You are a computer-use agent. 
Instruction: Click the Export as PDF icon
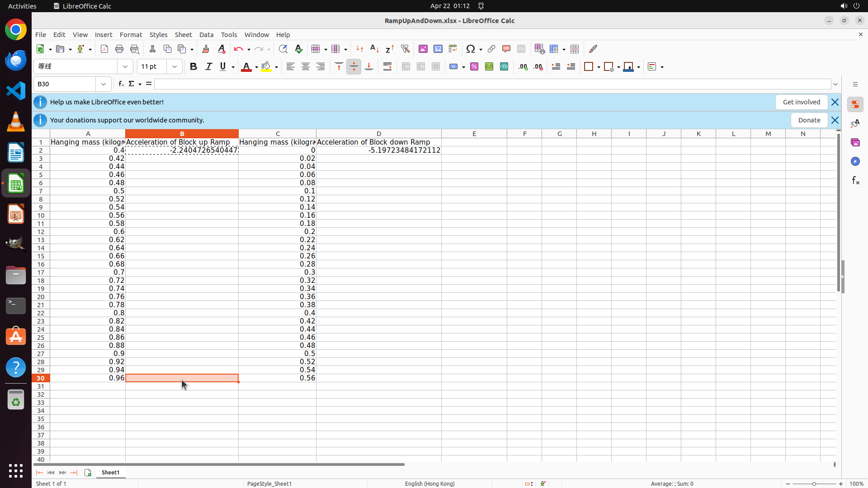tap(104, 49)
